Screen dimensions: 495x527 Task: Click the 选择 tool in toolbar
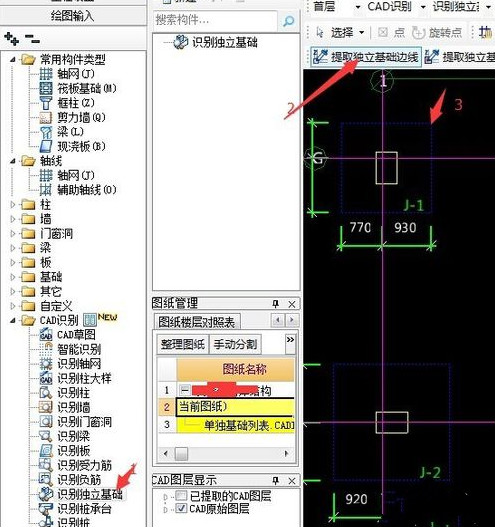[x=335, y=32]
